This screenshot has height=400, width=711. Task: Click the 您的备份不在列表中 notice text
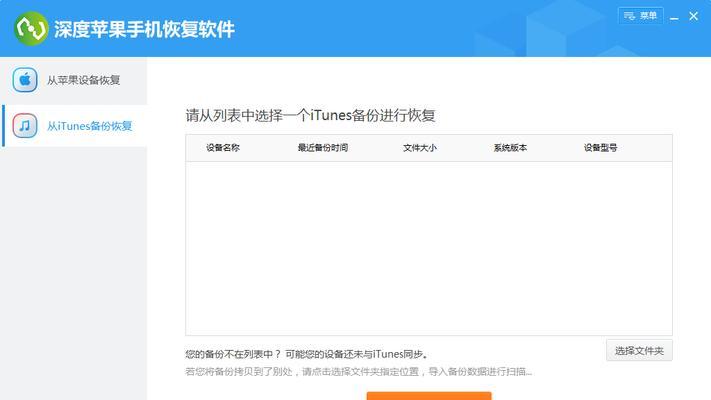coord(307,354)
